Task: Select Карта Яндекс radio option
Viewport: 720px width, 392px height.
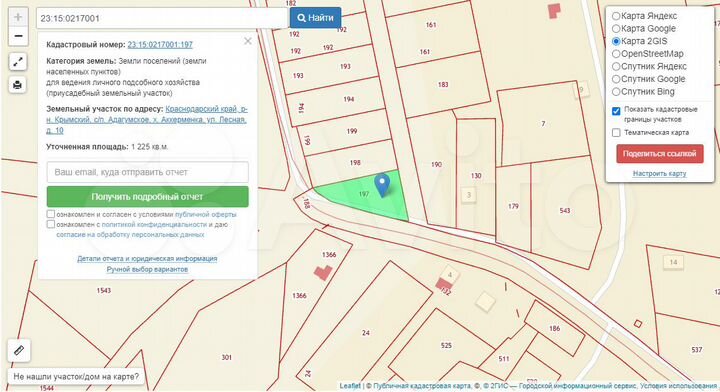Action: coord(616,16)
